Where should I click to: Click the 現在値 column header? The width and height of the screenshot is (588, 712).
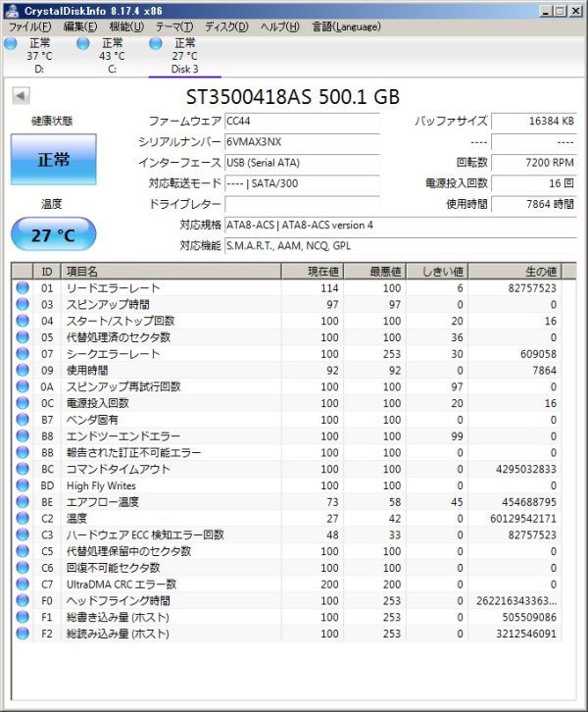point(313,272)
